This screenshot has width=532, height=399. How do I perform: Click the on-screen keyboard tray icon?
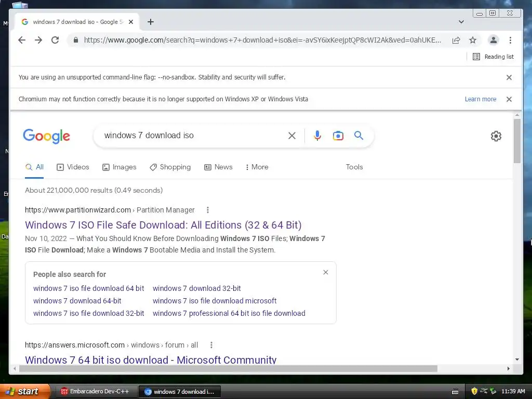click(x=455, y=392)
